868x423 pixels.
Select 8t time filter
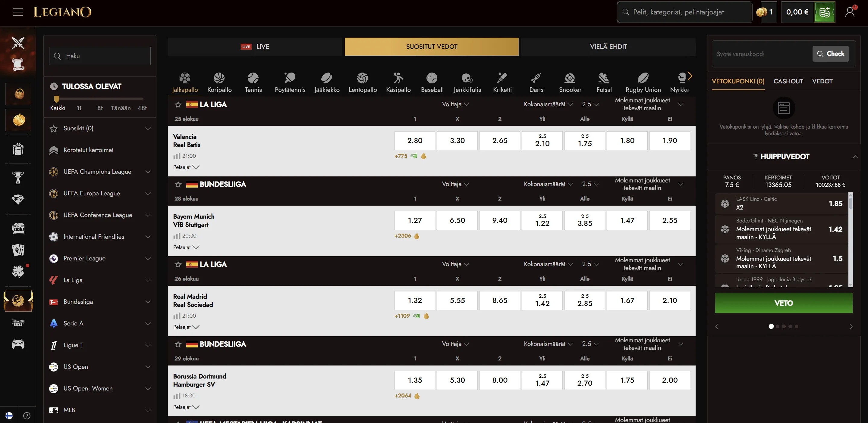[x=100, y=108]
